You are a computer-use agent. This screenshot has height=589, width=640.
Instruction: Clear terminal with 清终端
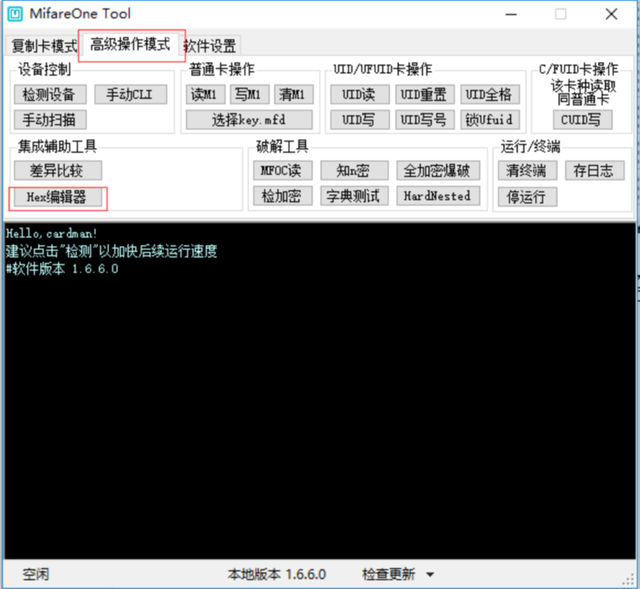(527, 171)
